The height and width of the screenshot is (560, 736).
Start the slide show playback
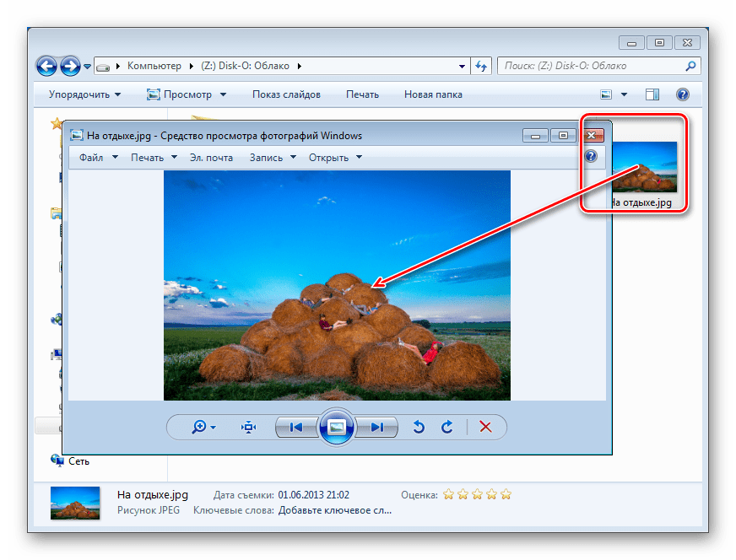click(337, 428)
